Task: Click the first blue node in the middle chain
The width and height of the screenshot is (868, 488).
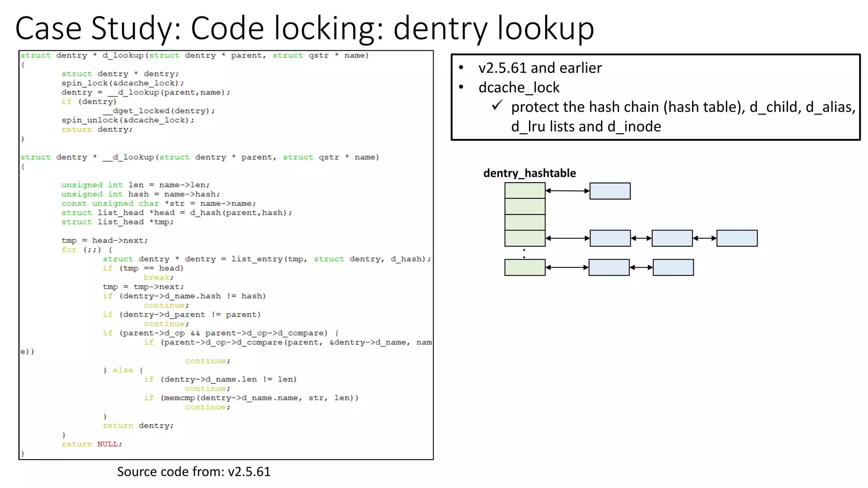Action: (x=610, y=238)
